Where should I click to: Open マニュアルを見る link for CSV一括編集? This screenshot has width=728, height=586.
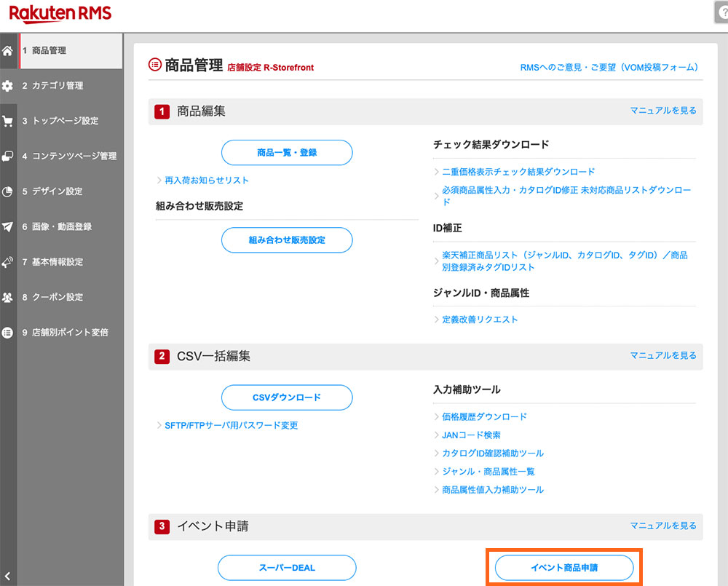[663, 355]
